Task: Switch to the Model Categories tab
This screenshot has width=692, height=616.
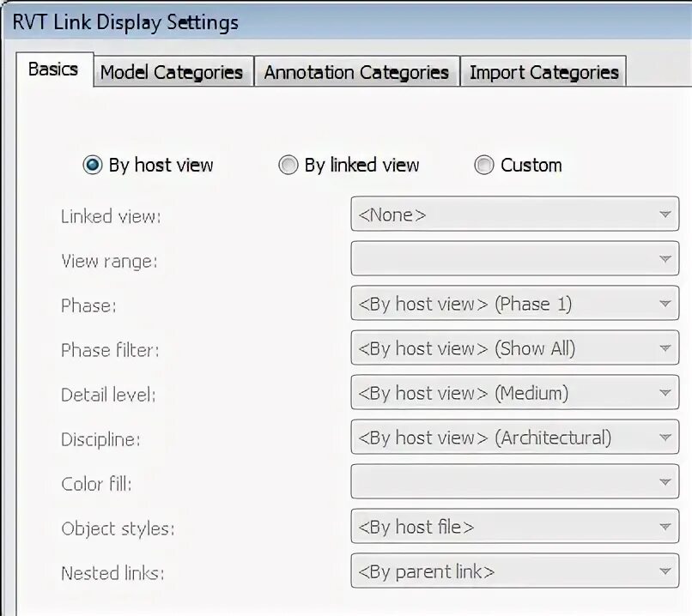Action: coord(171,72)
